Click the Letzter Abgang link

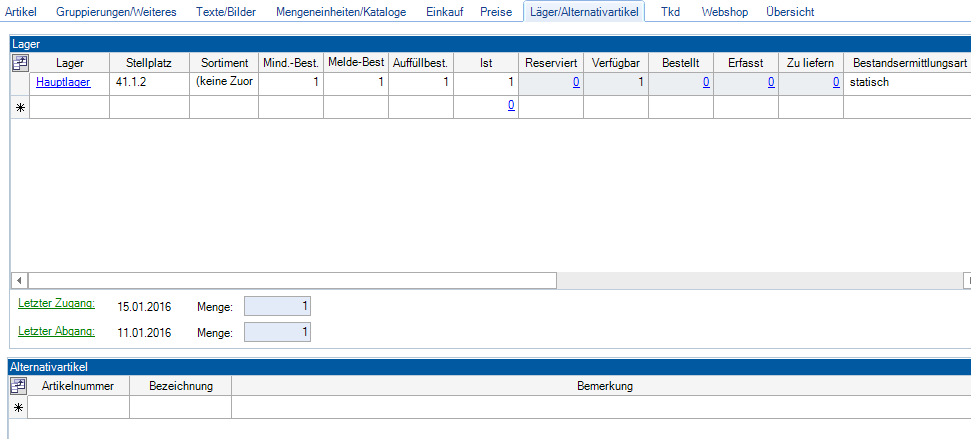point(56,331)
